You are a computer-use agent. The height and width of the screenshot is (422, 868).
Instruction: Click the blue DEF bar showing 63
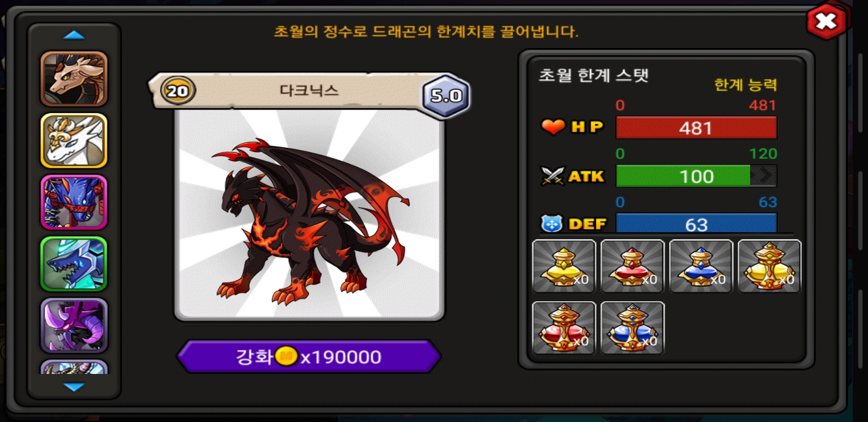pos(696,223)
